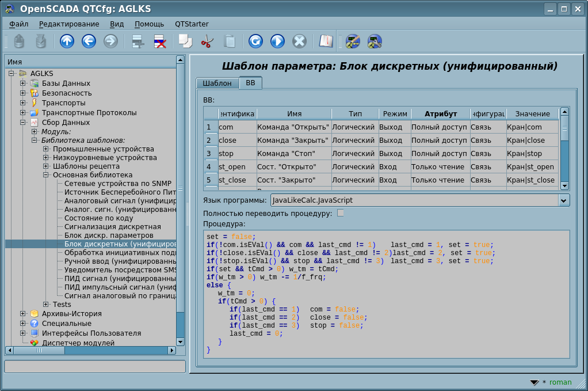Collapse the Сбор Данных tree node
Screen dimensions: 588x391
[x=22, y=122]
